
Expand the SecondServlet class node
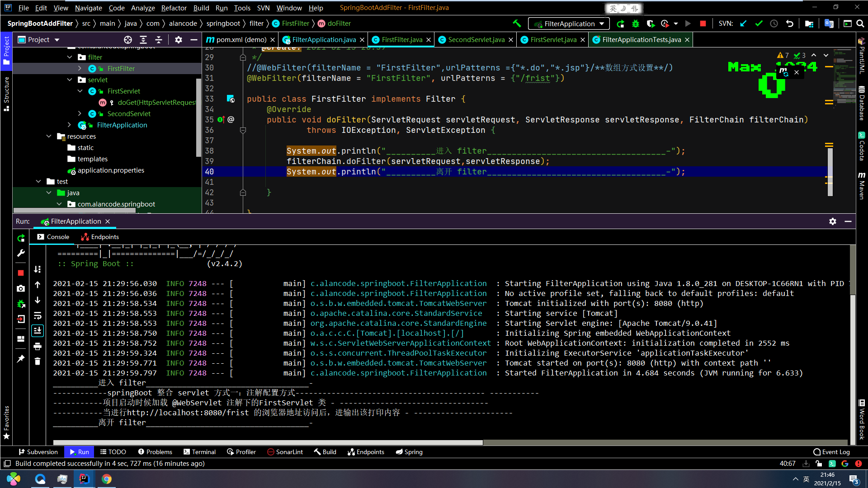80,114
